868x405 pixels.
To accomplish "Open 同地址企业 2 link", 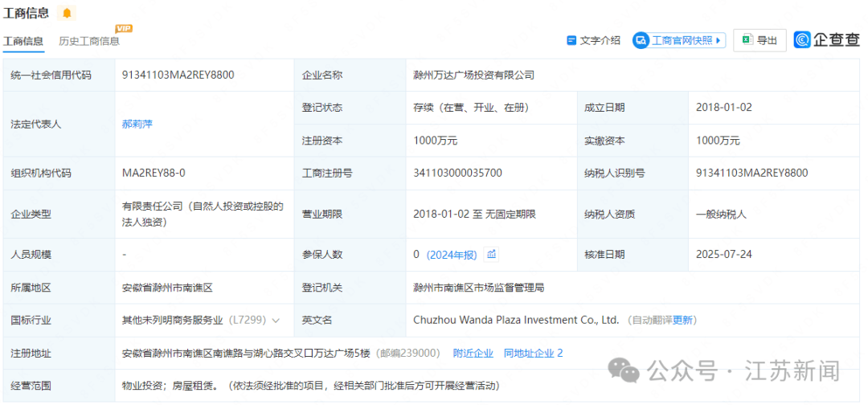I will click(533, 353).
